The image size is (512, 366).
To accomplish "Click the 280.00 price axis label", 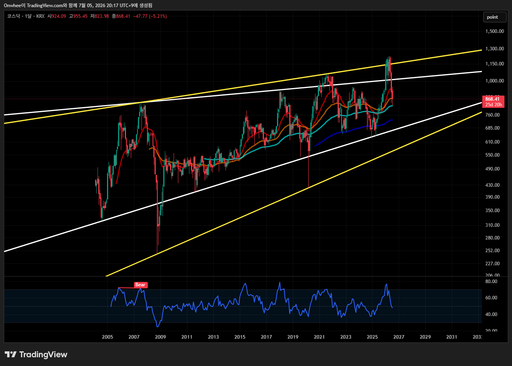I will tap(493, 238).
